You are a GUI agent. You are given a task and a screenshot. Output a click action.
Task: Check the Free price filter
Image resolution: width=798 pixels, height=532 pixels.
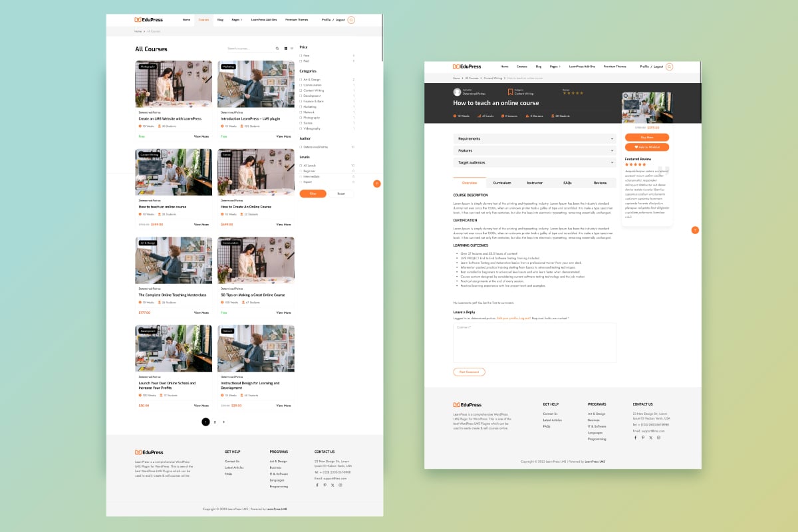(301, 55)
